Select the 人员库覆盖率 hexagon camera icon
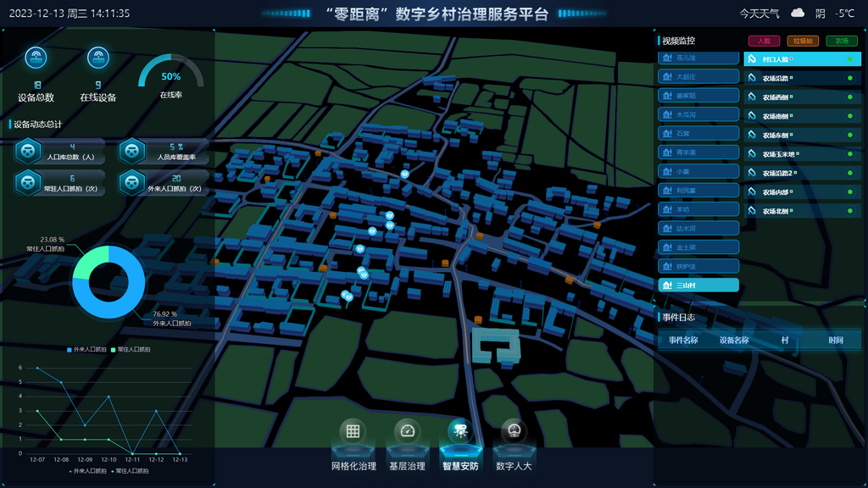 click(131, 151)
